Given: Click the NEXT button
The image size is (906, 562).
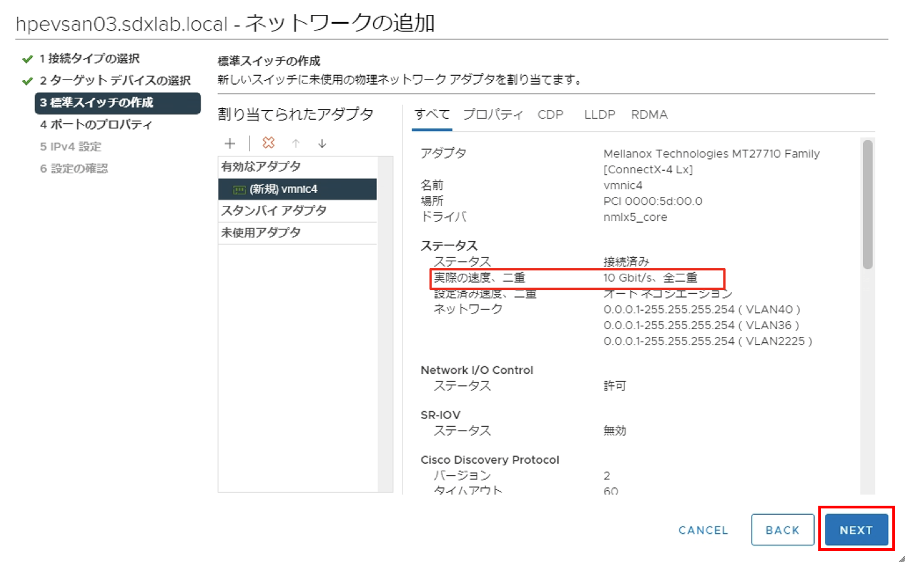Looking at the screenshot, I should [x=856, y=530].
